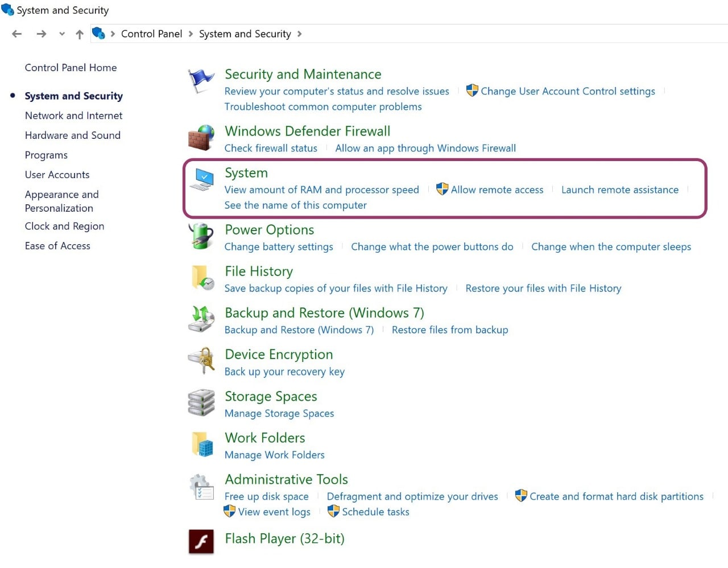Go up one level with the up arrow
728x568 pixels.
(x=80, y=34)
